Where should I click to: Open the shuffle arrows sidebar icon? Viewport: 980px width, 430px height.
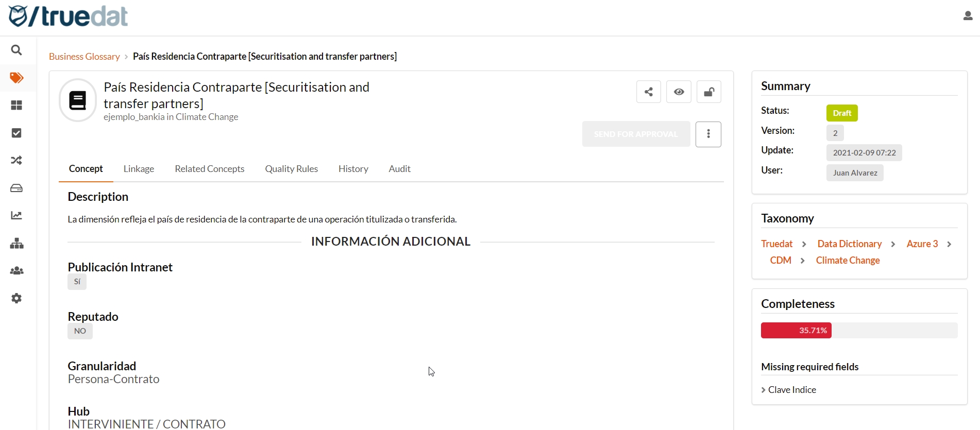tap(16, 161)
